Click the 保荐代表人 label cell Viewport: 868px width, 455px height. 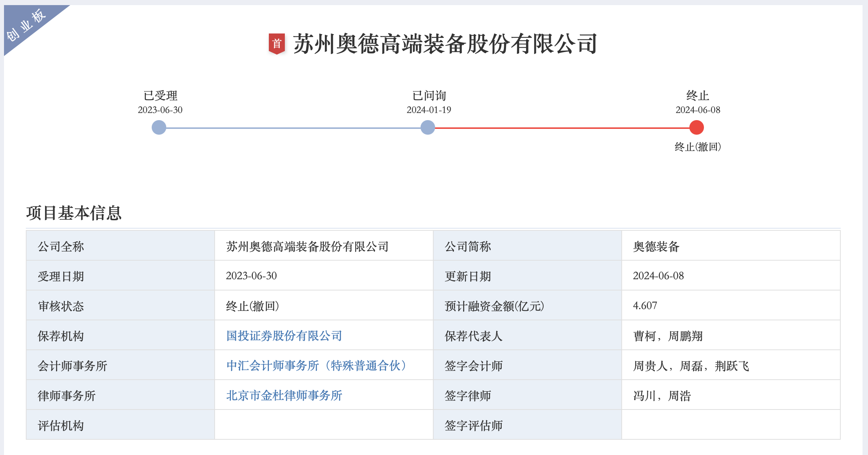tap(527, 335)
